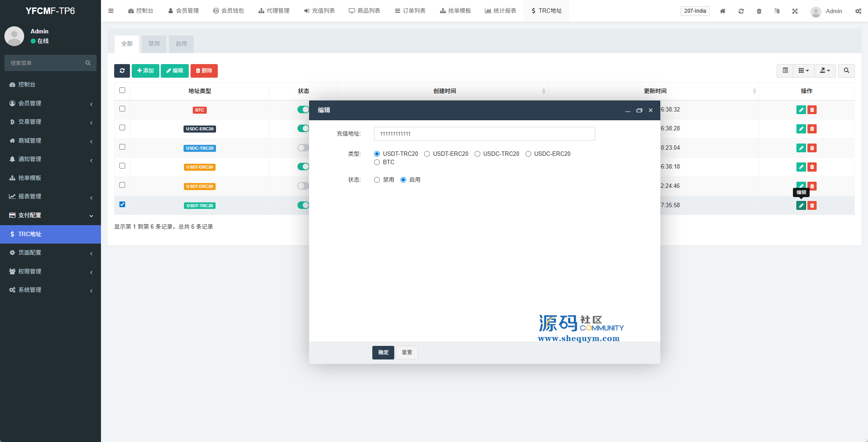Toggle fullscreen icon in top bar
The image size is (868, 442).
click(795, 11)
